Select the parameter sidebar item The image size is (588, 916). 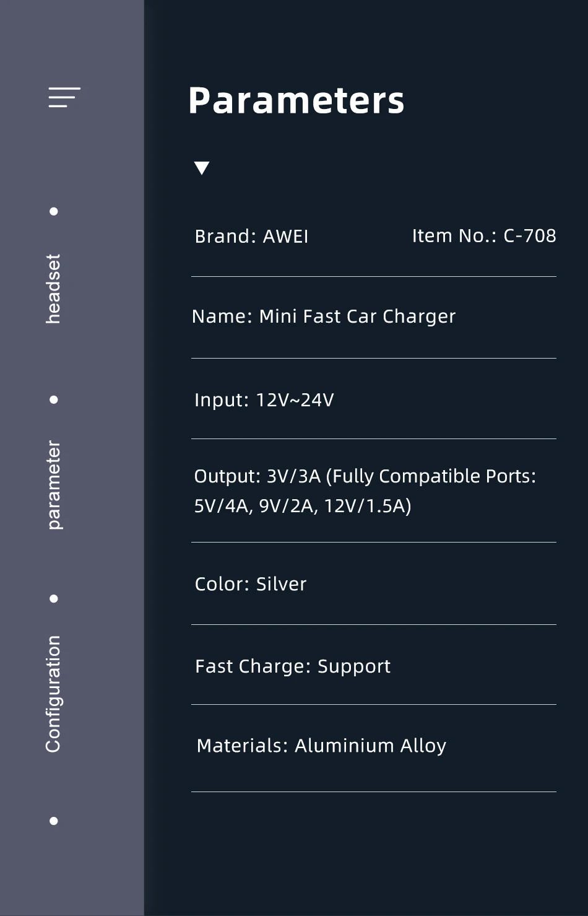54,485
